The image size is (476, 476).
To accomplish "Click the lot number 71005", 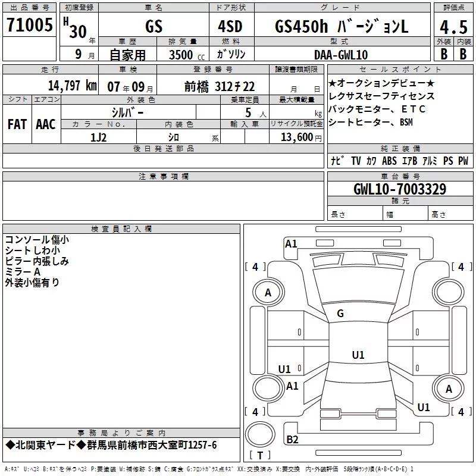I will 29,25.
